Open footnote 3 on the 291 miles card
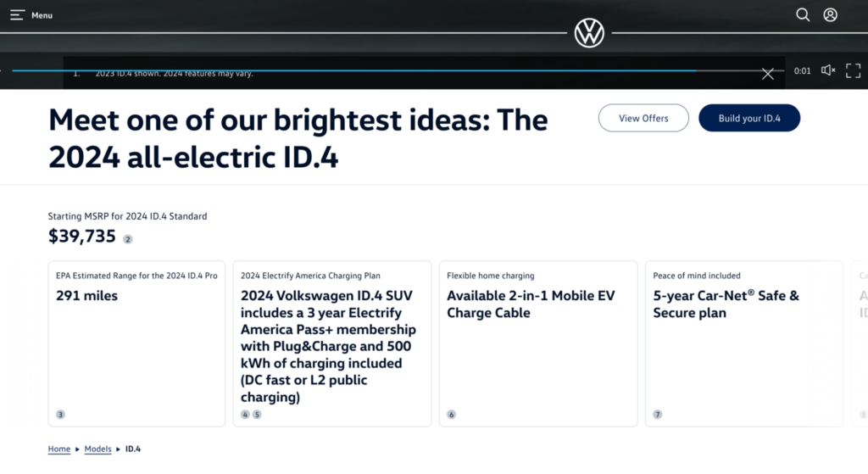Screen dimensions: 868x474 [x=60, y=414]
